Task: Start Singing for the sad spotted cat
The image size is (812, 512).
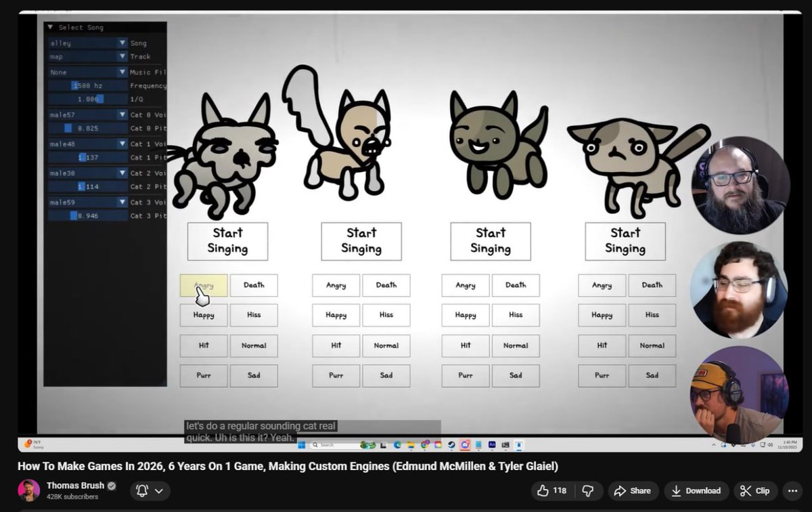Action: coord(625,241)
